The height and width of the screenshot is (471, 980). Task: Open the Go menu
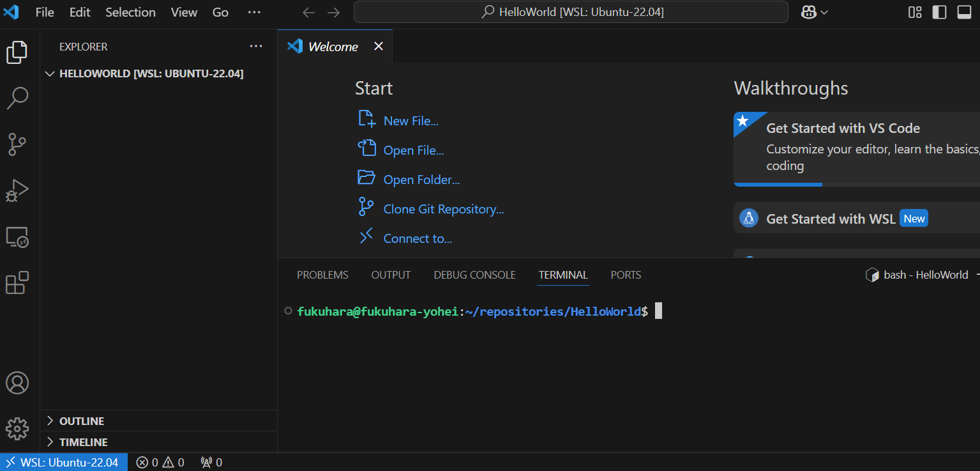point(220,12)
